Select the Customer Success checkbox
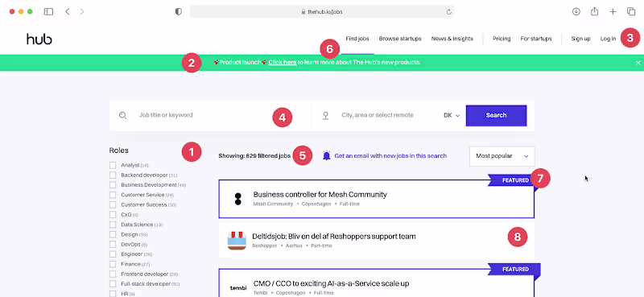 113,204
